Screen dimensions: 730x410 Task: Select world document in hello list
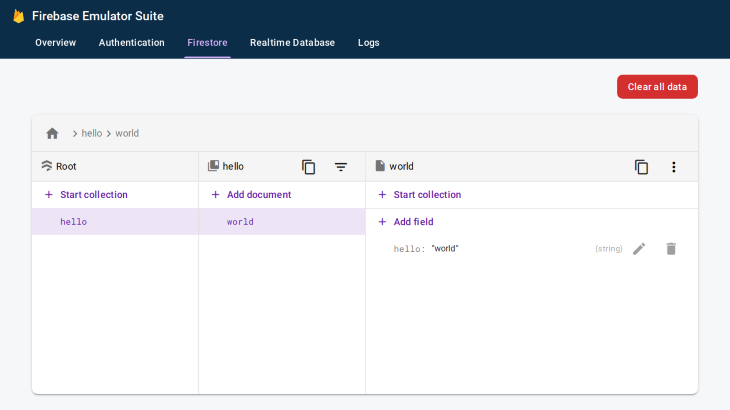(282, 222)
